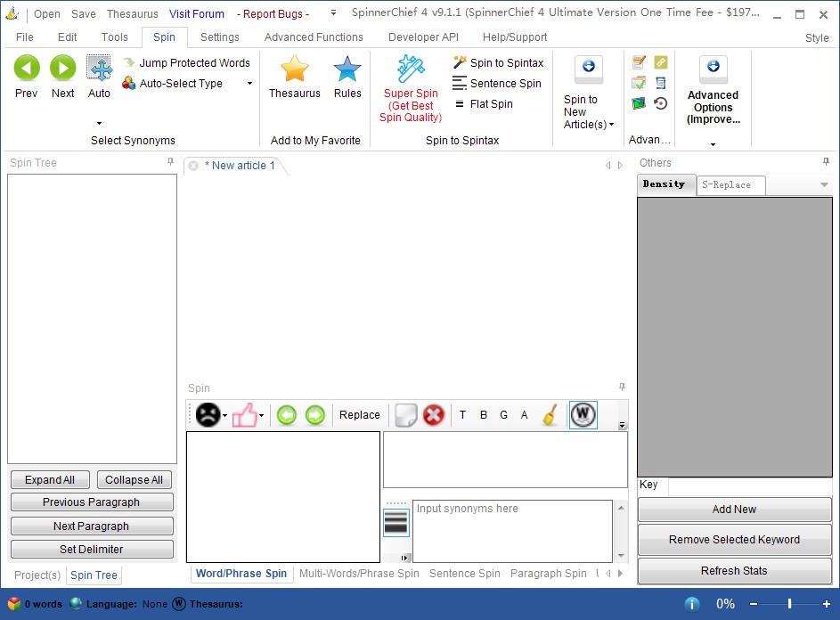Click the pink thumbs-up icon
840x620 pixels.
pyautogui.click(x=244, y=415)
